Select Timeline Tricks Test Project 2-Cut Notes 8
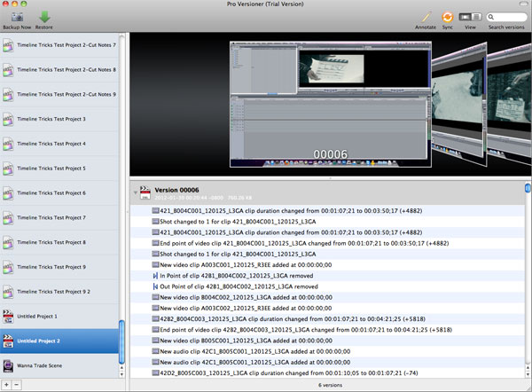Viewport: 532px width, 392px height. click(59, 70)
